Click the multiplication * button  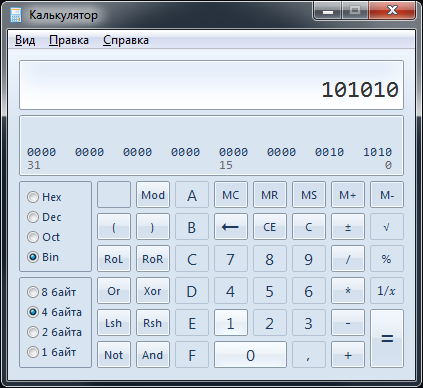(x=348, y=291)
